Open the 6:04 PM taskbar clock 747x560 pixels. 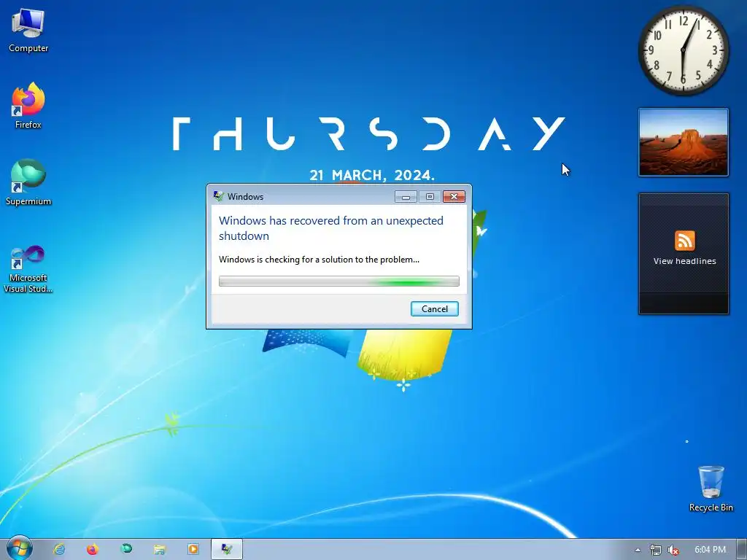click(710, 550)
